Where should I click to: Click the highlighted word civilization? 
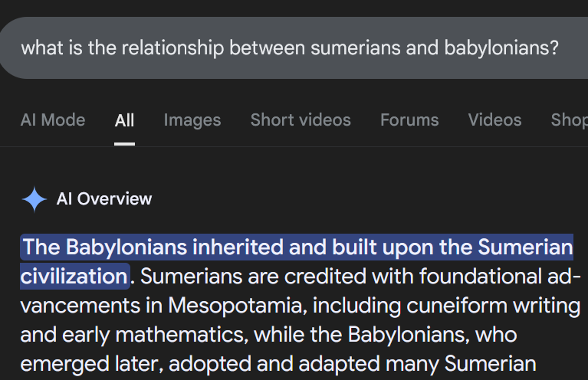click(x=74, y=277)
